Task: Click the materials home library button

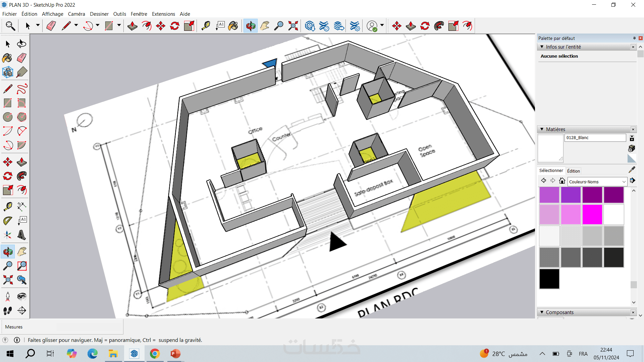Action: (562, 181)
